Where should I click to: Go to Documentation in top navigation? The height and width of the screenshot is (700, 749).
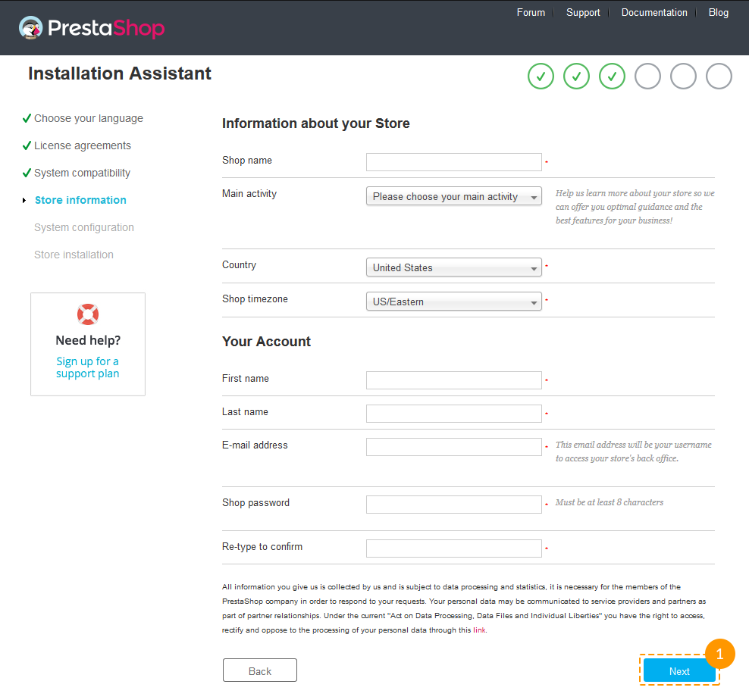coord(654,12)
